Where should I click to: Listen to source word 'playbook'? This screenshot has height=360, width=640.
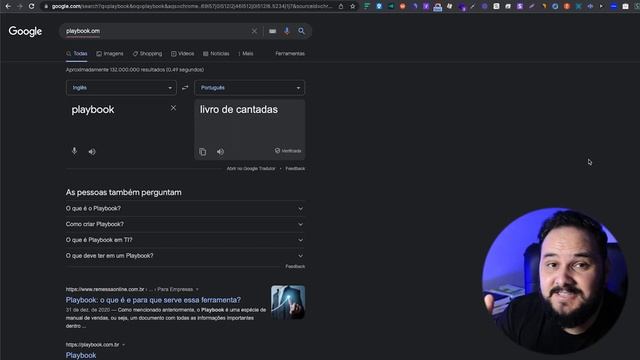pyautogui.click(x=92, y=152)
